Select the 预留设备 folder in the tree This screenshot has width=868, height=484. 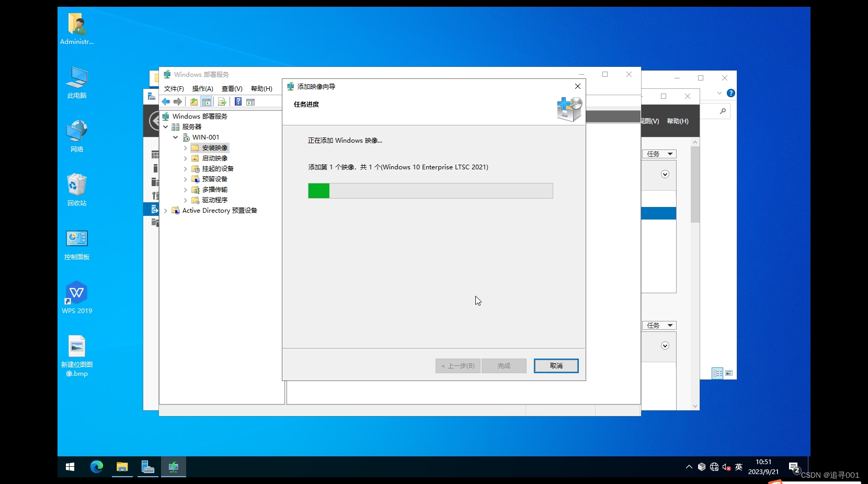click(215, 179)
